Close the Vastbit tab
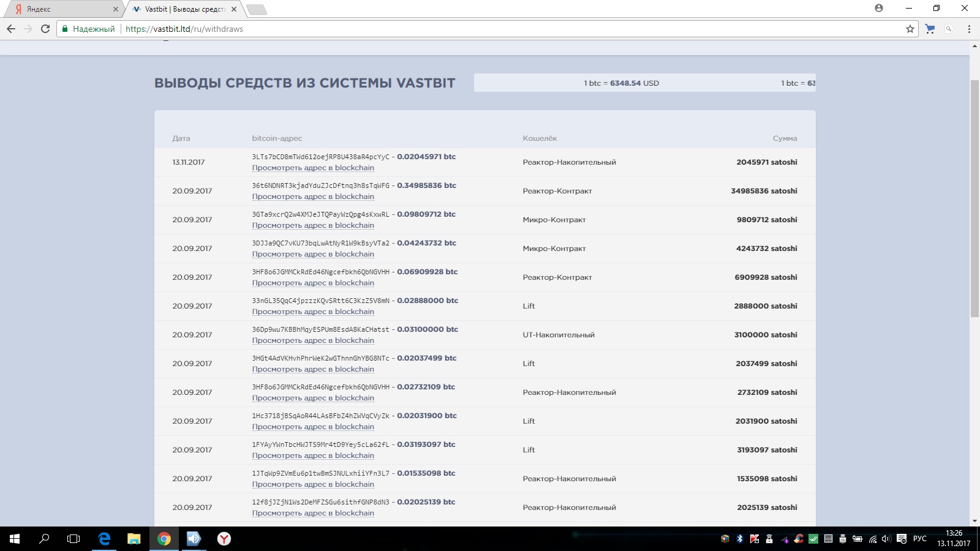 click(234, 9)
